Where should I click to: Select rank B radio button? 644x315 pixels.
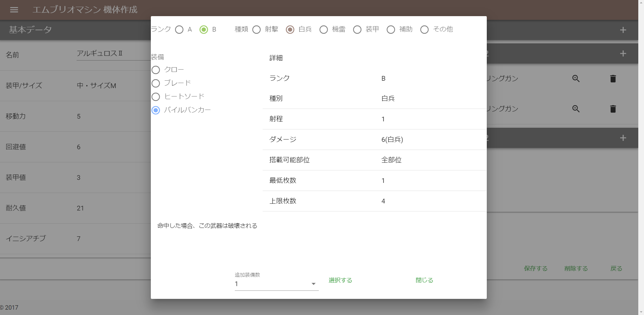(x=204, y=30)
